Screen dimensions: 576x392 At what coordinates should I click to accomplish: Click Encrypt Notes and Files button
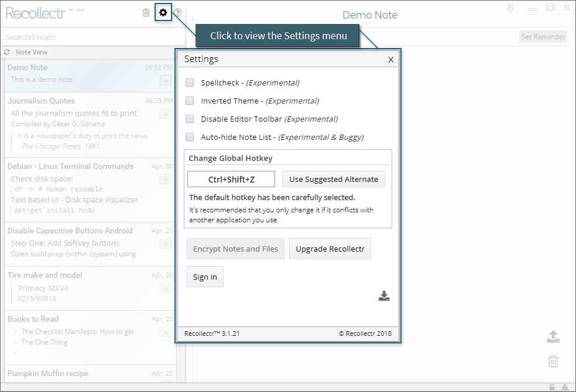(x=235, y=249)
